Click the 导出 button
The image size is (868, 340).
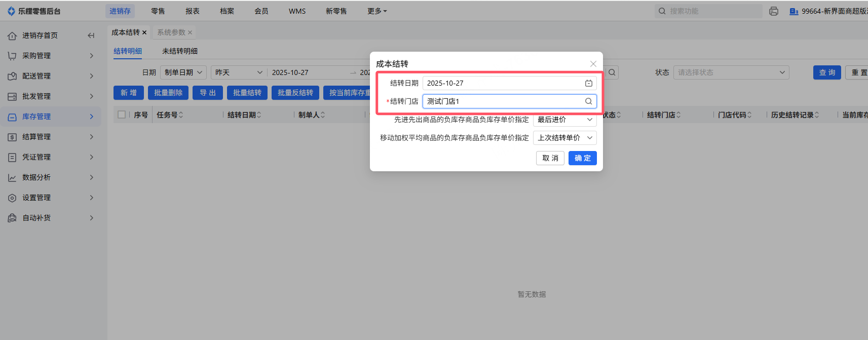208,93
